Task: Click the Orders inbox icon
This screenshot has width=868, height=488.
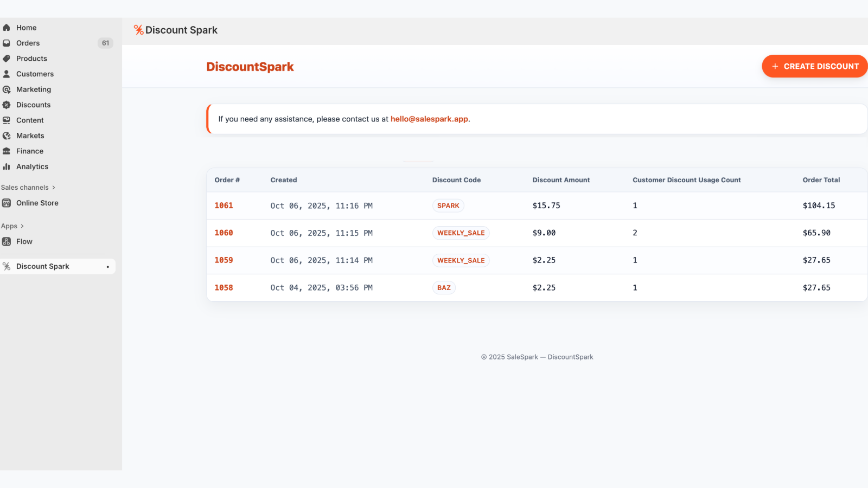Action: [x=7, y=43]
